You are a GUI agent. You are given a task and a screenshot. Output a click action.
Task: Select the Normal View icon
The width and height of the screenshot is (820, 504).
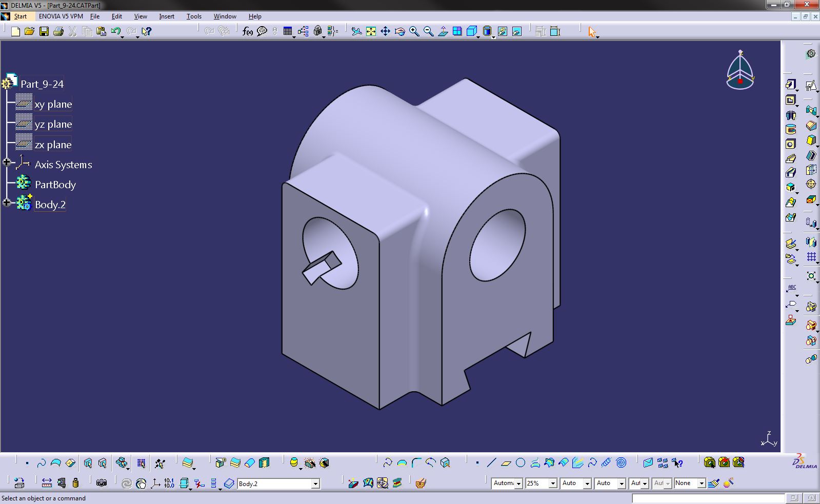(x=443, y=32)
